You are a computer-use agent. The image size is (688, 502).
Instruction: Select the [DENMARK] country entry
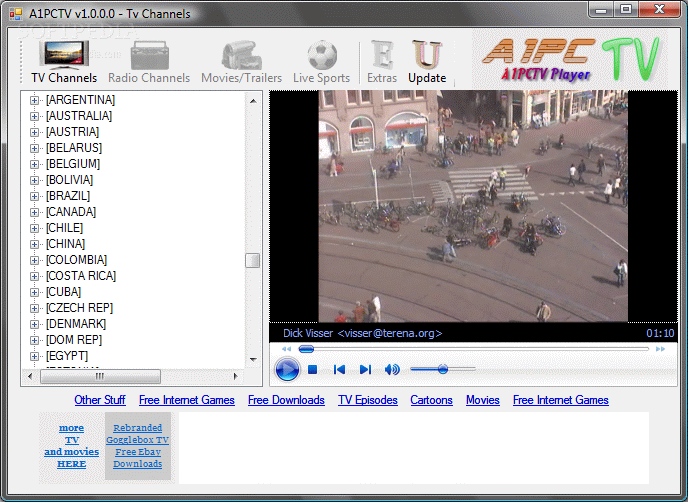pyautogui.click(x=76, y=324)
